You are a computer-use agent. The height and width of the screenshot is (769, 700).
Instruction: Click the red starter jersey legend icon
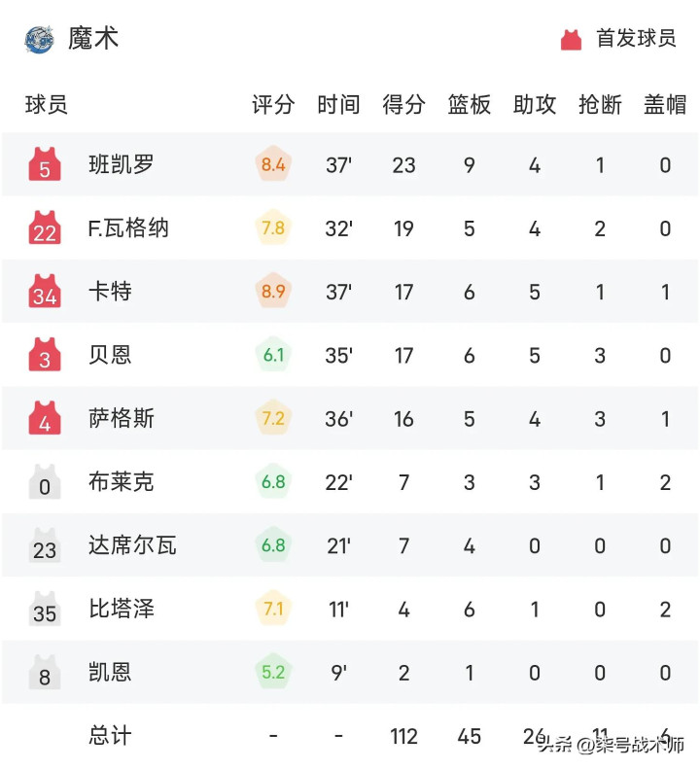click(x=571, y=40)
